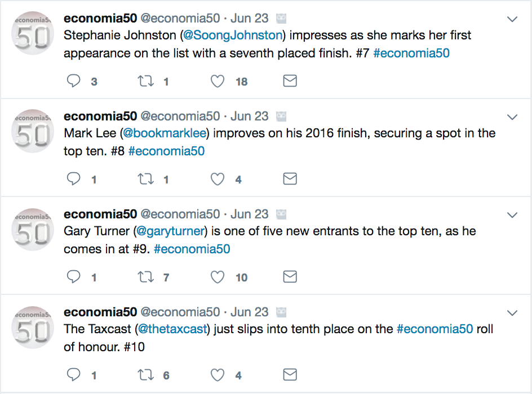Like the Gary Turner #9 tweet
The width and height of the screenshot is (532, 394).
218,277
